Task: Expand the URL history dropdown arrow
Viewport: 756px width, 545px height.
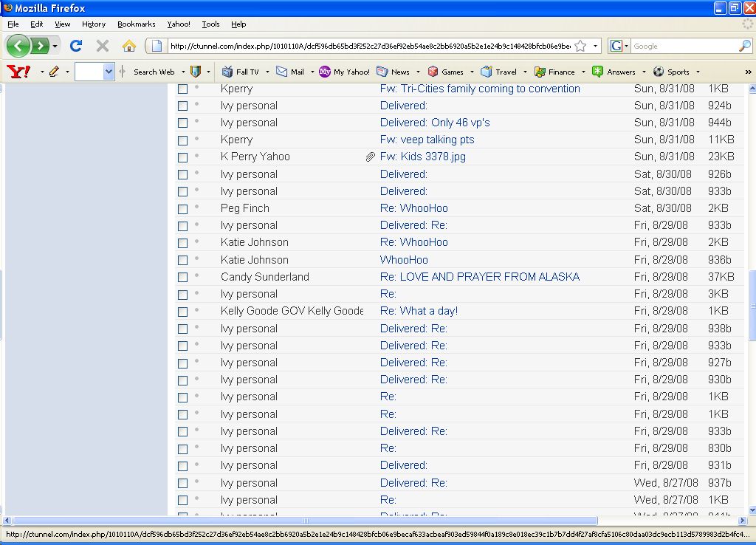Action: [596, 46]
